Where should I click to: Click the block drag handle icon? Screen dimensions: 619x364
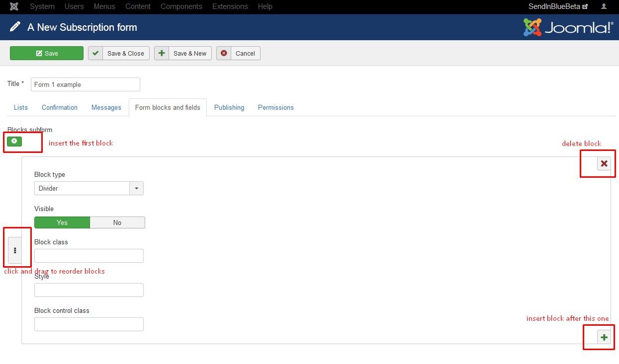pyautogui.click(x=15, y=250)
